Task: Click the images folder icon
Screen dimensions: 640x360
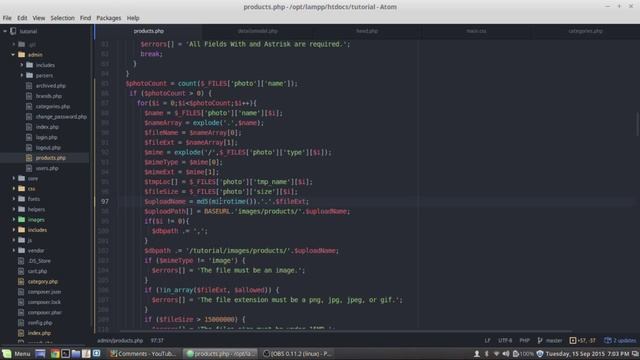Action: pos(22,220)
